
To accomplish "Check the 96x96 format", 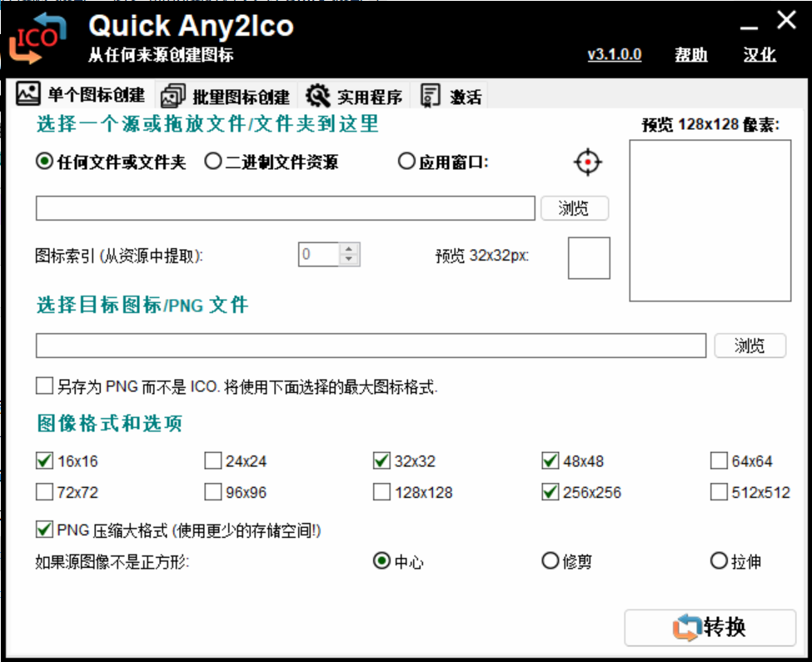I will click(213, 492).
